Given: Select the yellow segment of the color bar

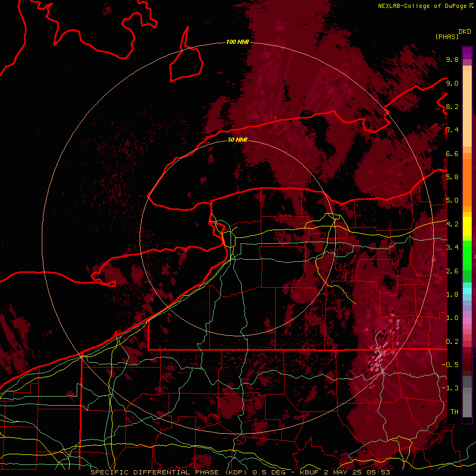Looking at the screenshot, I should [467, 226].
